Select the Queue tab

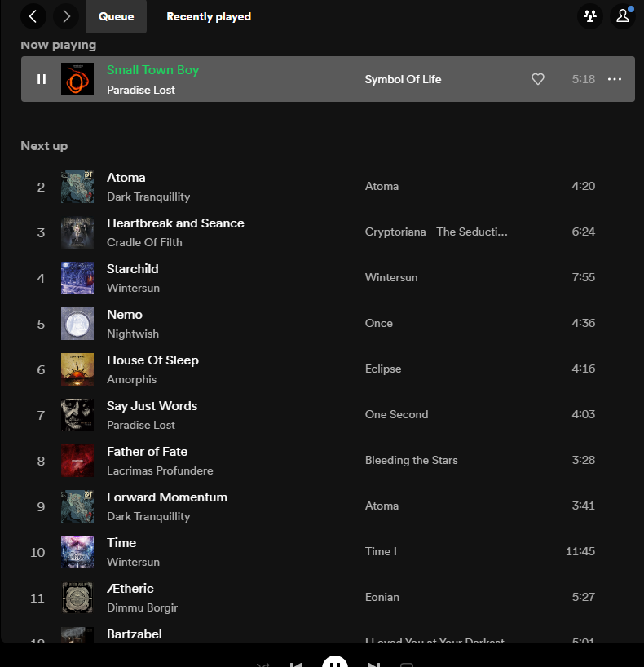pos(116,16)
